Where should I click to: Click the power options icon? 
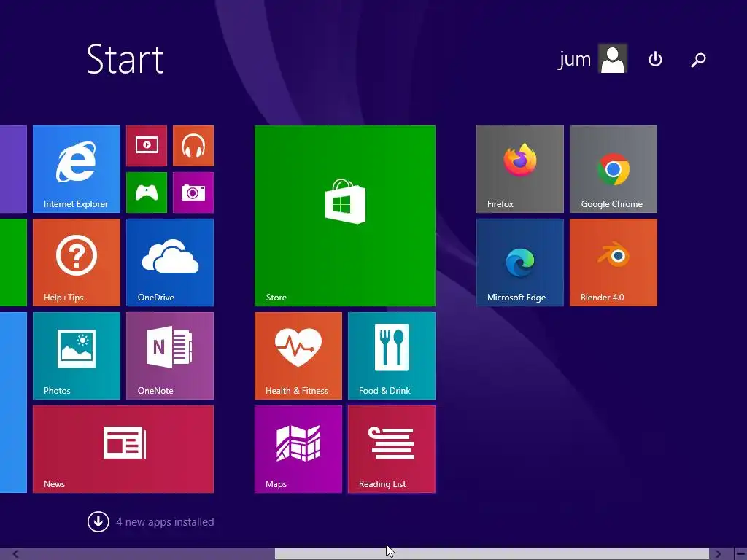pos(656,59)
